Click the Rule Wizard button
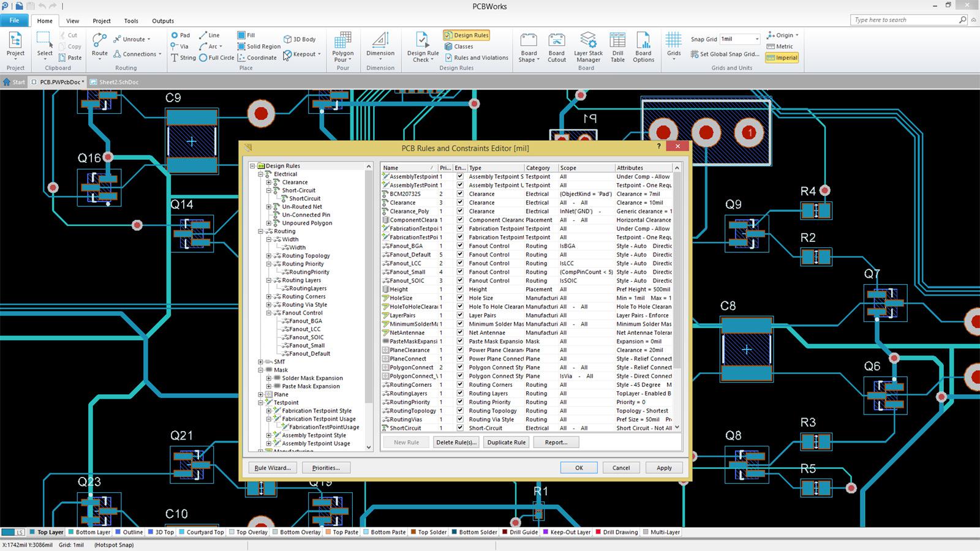This screenshot has width=980, height=551. (x=272, y=467)
